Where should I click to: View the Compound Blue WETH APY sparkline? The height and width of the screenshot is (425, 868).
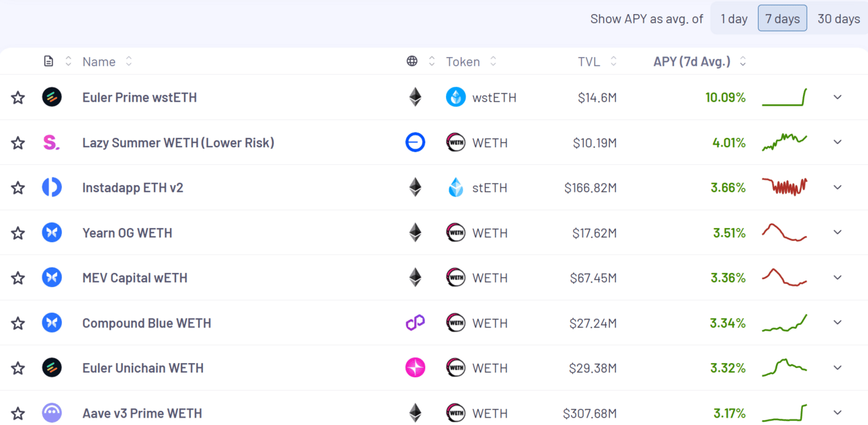click(x=785, y=323)
